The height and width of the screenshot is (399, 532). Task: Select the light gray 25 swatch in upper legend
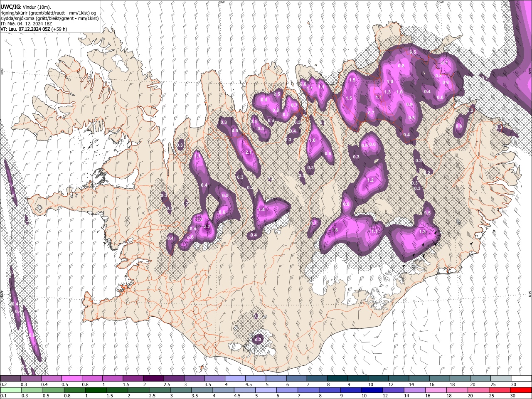(x=500, y=379)
